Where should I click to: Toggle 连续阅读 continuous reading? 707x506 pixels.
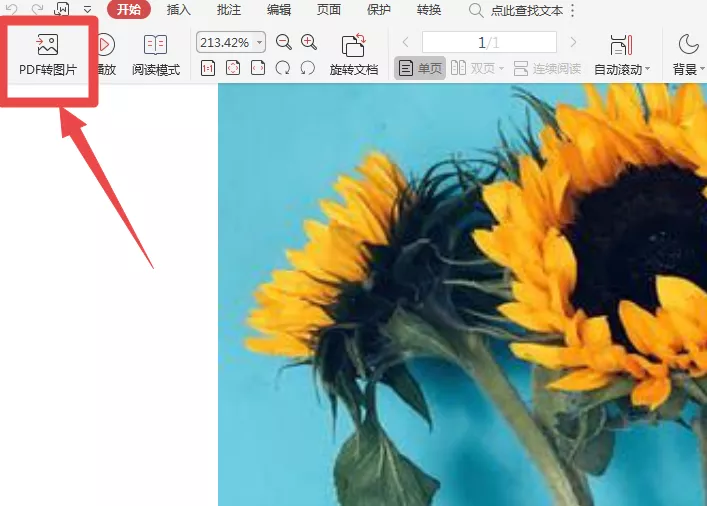click(547, 69)
